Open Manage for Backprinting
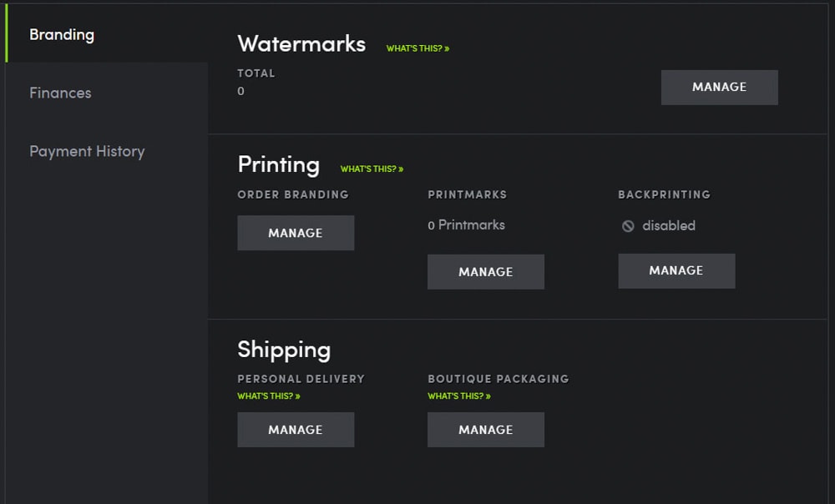 pyautogui.click(x=676, y=270)
